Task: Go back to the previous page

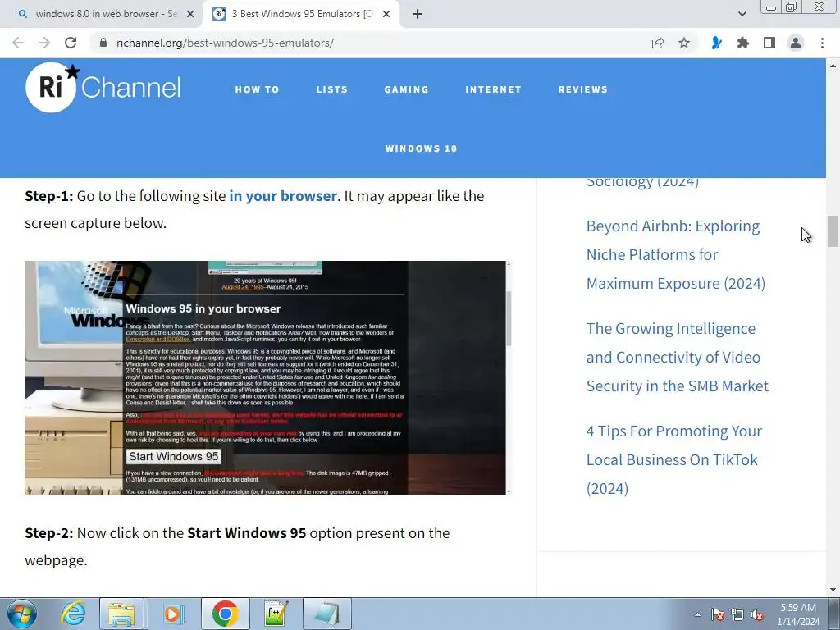Action: (18, 43)
